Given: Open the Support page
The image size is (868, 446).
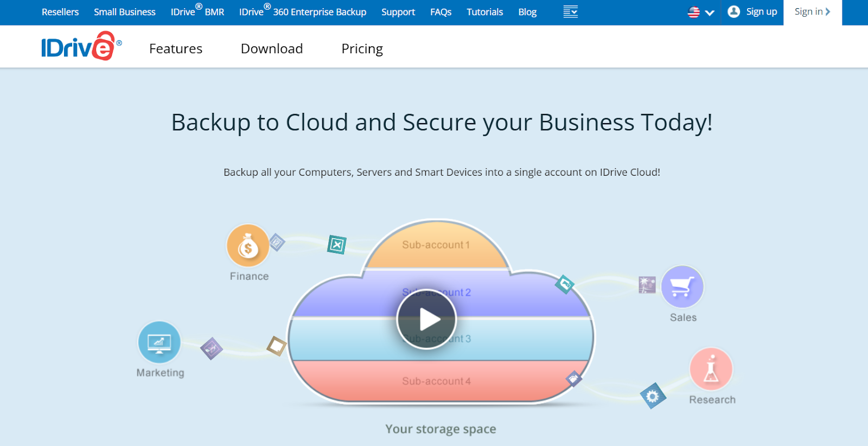Looking at the screenshot, I should [x=398, y=12].
